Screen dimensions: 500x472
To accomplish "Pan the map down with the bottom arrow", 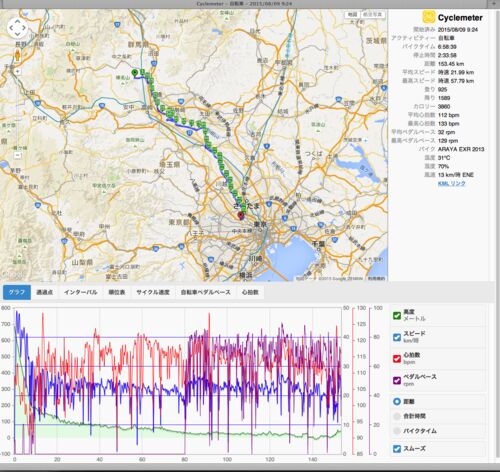I will 17,34.
